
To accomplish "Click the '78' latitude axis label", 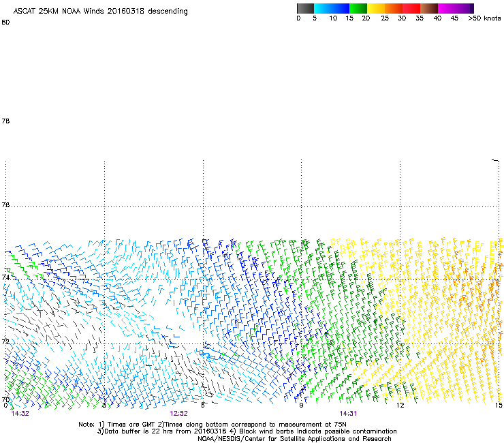I will tap(5, 121).
